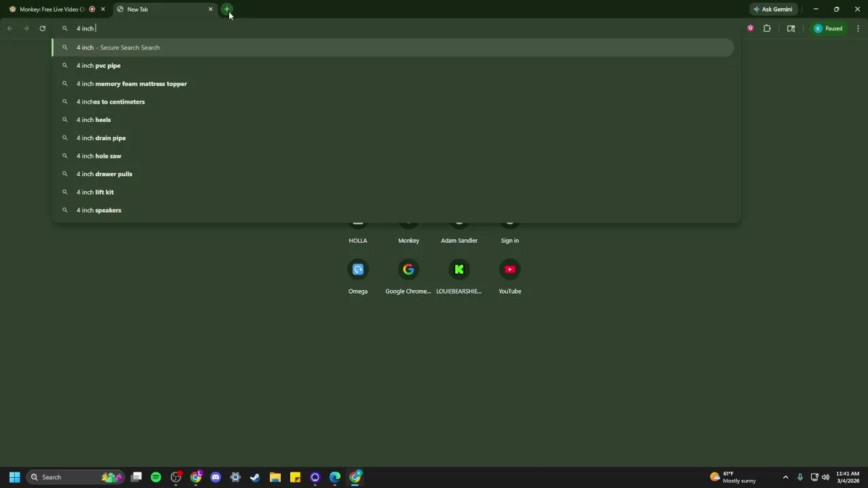This screenshot has width=868, height=488.
Task: Select the '4 inch drawer pulls' suggestion
Action: coord(393,174)
